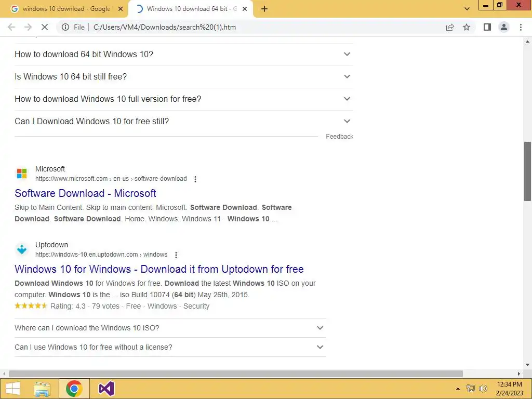Click the vertical scrollbar down arrow
This screenshot has width=532, height=399.
pos(527,365)
